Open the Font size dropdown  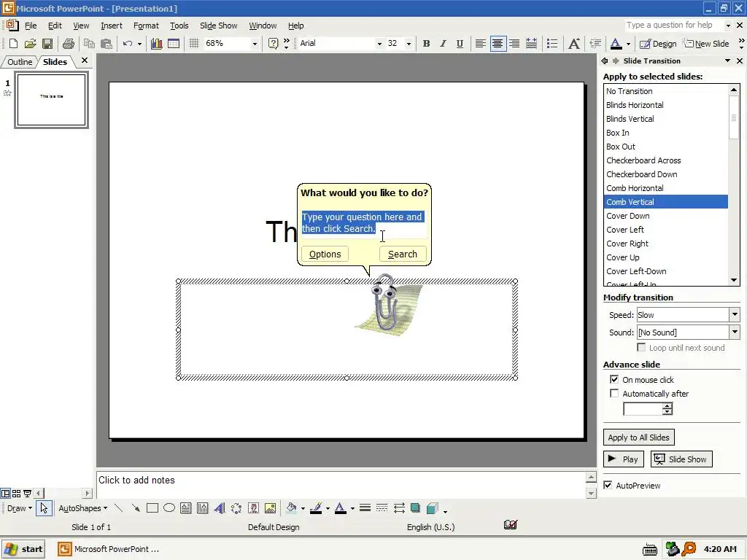click(409, 43)
